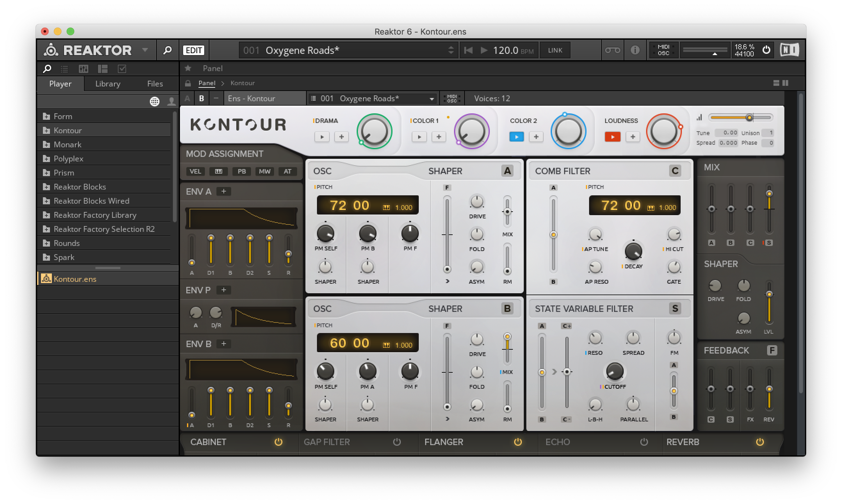This screenshot has height=504, width=842.
Task: Expand the Rounds folder
Action: coord(46,243)
